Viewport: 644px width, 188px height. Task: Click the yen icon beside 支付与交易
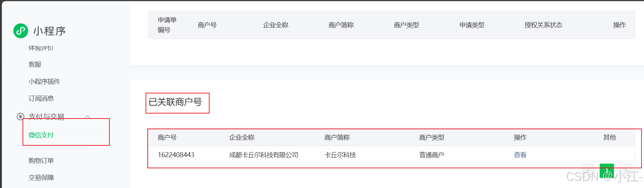(20, 116)
